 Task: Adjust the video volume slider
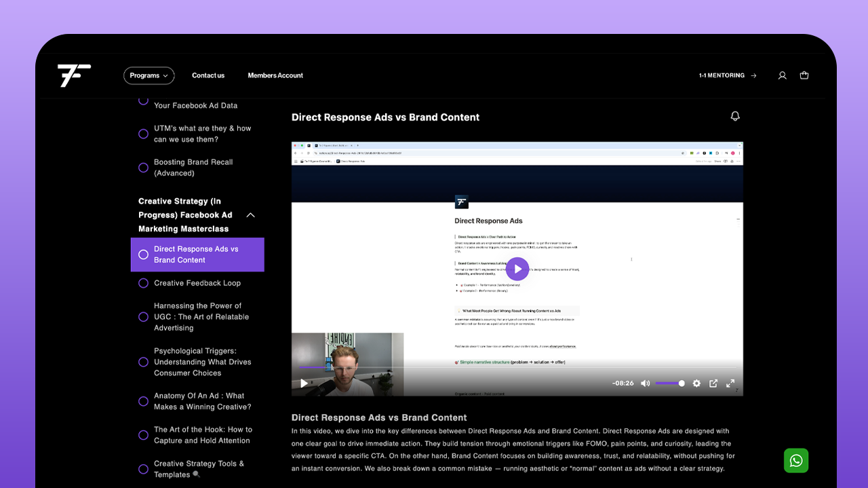tap(671, 383)
